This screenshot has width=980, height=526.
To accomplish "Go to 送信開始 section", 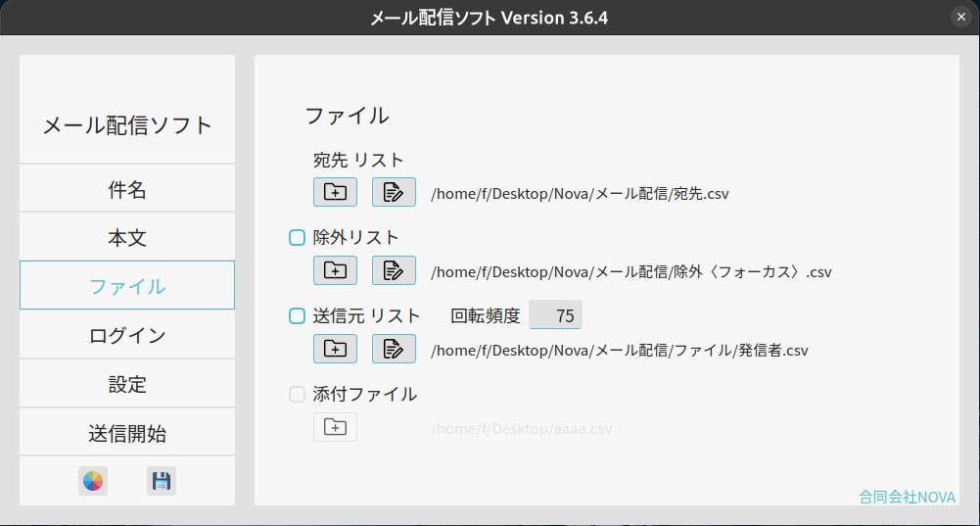I will point(127,432).
